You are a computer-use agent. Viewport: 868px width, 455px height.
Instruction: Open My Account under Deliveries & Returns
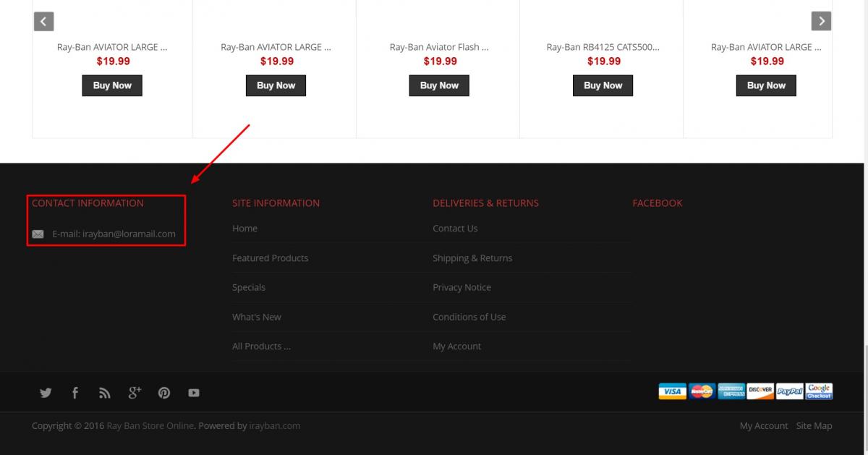456,346
